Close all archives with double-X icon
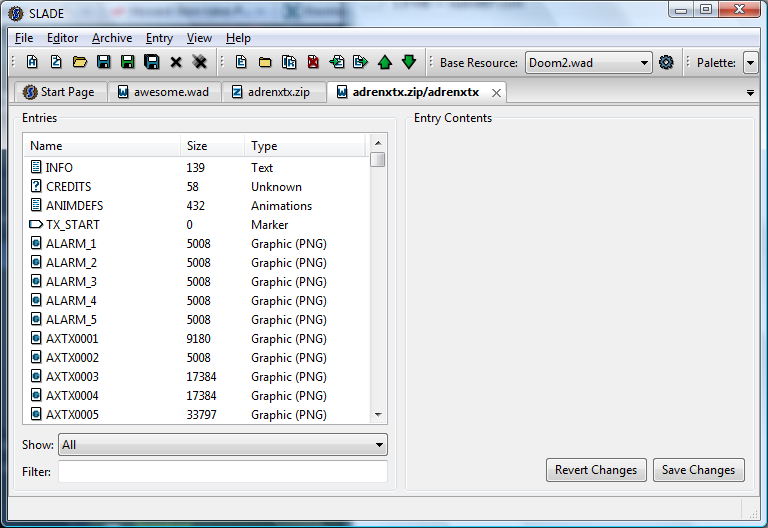The height and width of the screenshot is (528, 768). 200,62
